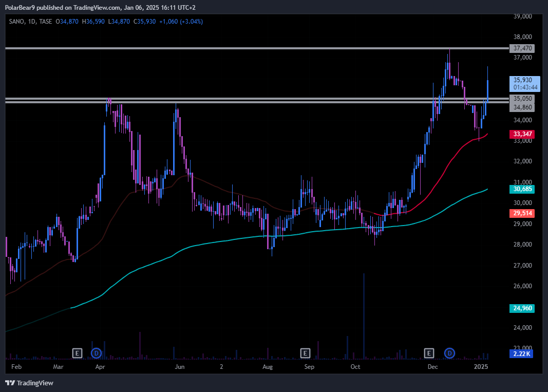Click the tallest volume bar after Oct
The image size is (548, 392).
point(364,316)
